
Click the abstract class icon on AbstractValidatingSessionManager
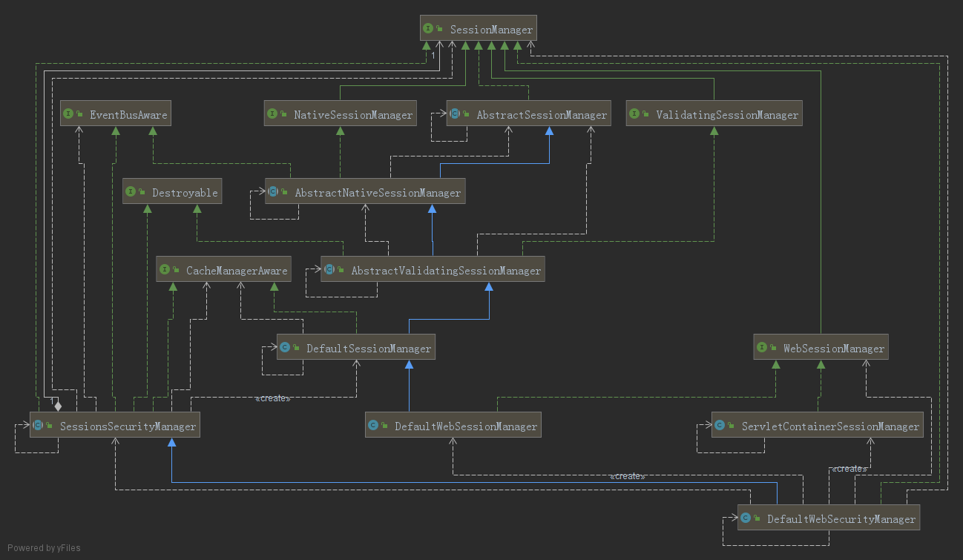tap(329, 270)
